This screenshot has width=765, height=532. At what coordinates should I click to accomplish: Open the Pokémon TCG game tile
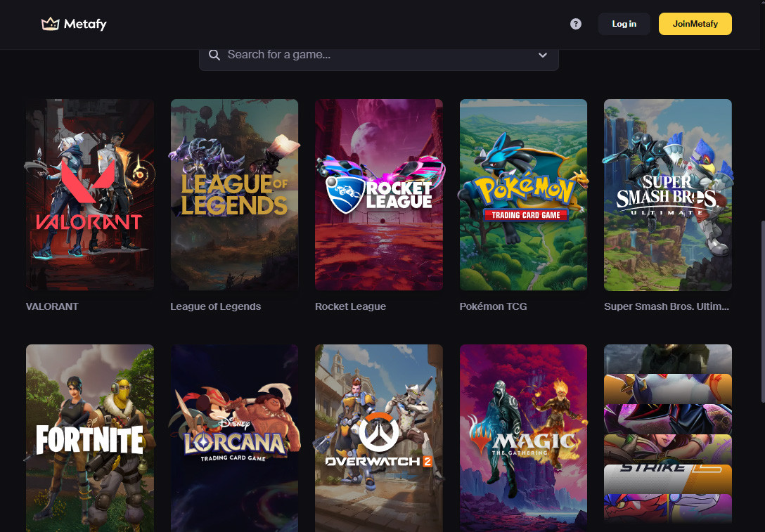tap(523, 194)
